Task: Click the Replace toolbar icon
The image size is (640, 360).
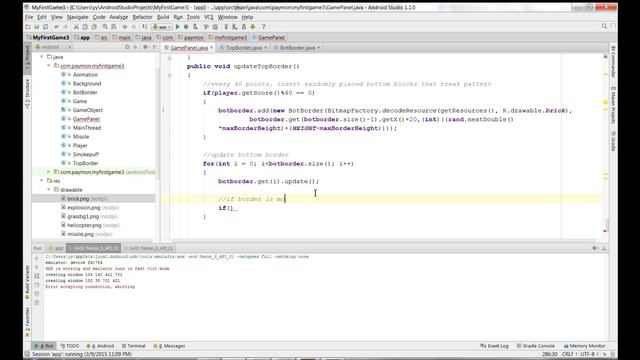Action: tap(114, 27)
